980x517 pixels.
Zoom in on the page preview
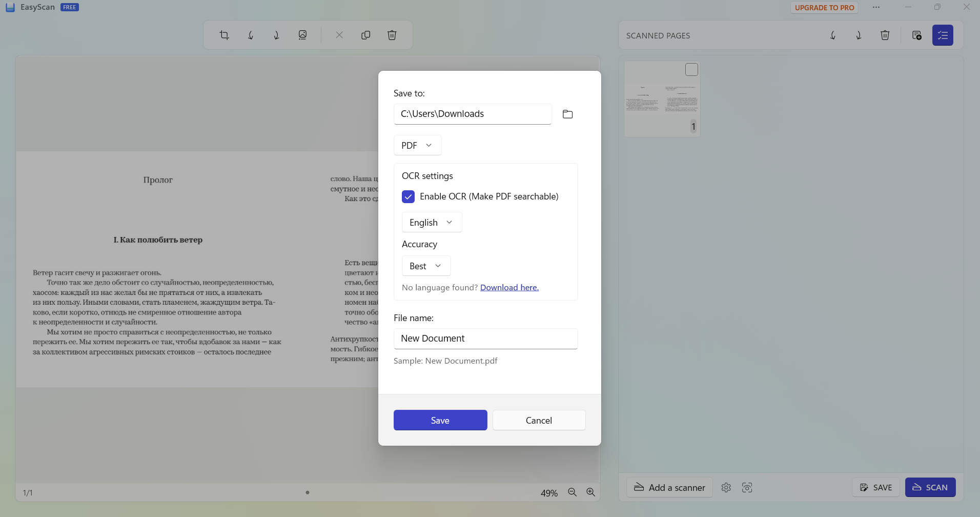point(590,492)
